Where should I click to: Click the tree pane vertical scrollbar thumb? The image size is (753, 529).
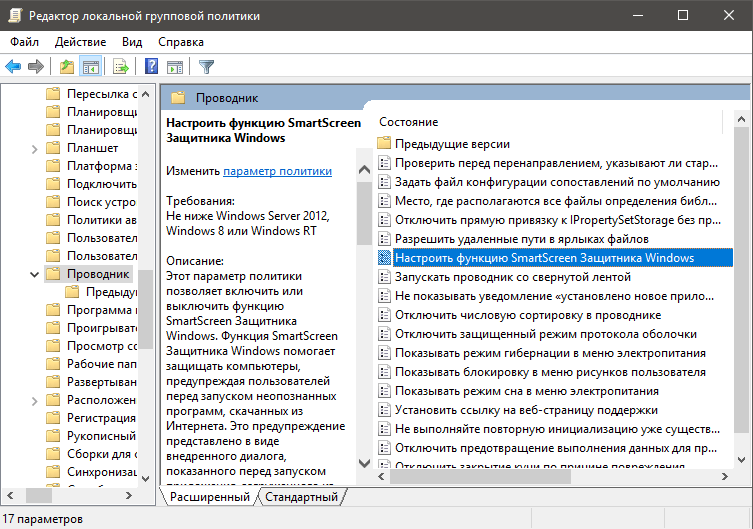pyautogui.click(x=146, y=310)
